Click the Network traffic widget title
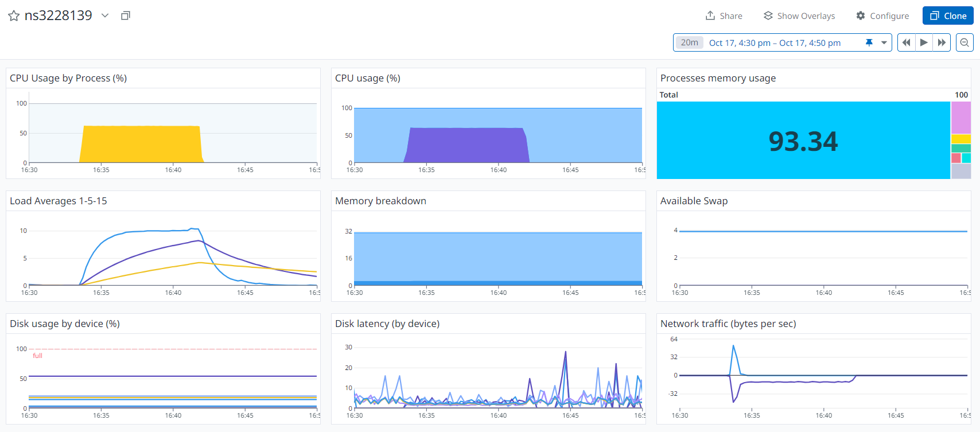 [x=728, y=324]
